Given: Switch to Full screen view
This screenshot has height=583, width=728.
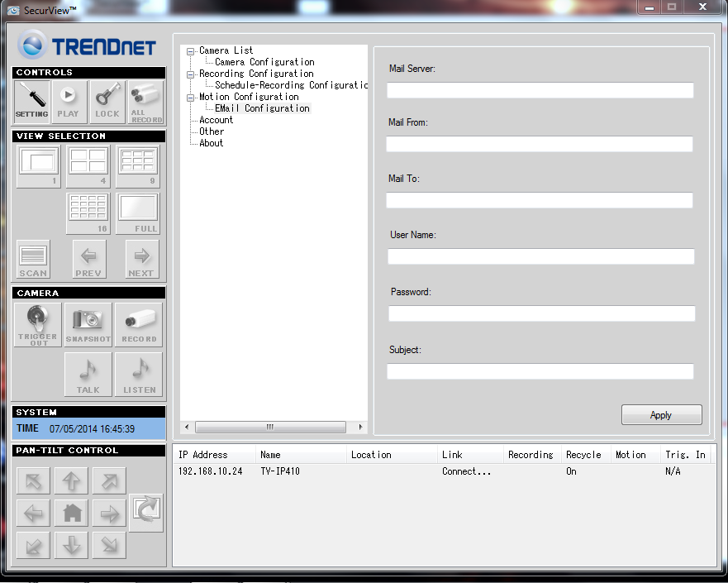Looking at the screenshot, I should pyautogui.click(x=138, y=213).
